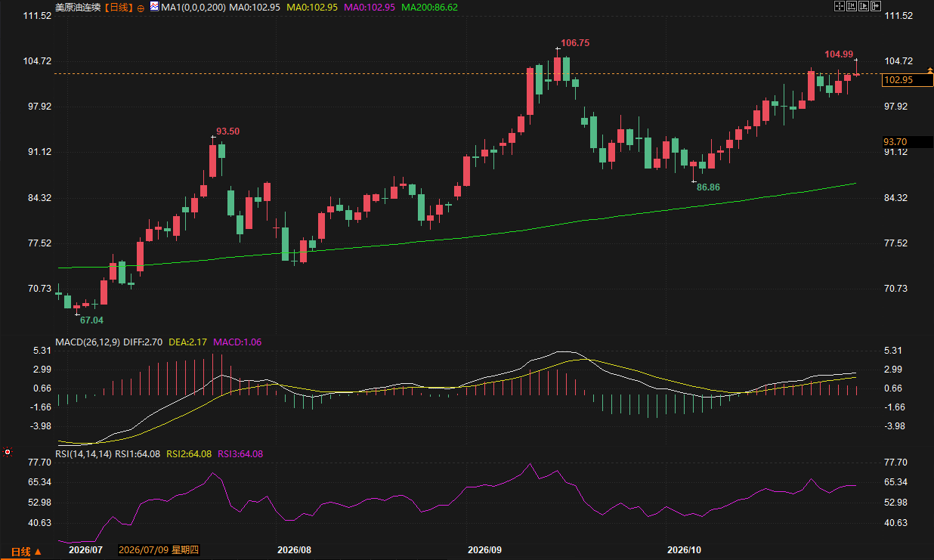The height and width of the screenshot is (560, 934).
Task: Click the white MA0:102.95 legend value
Action: [255, 7]
